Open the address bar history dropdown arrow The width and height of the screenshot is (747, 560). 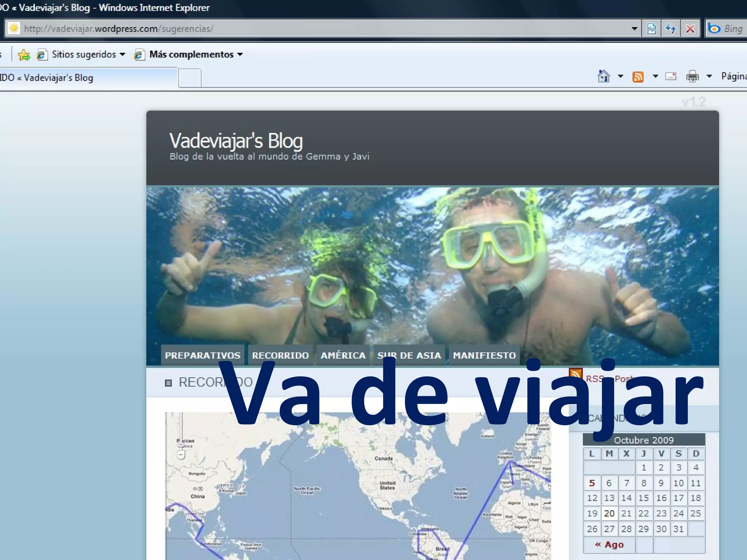pos(634,28)
